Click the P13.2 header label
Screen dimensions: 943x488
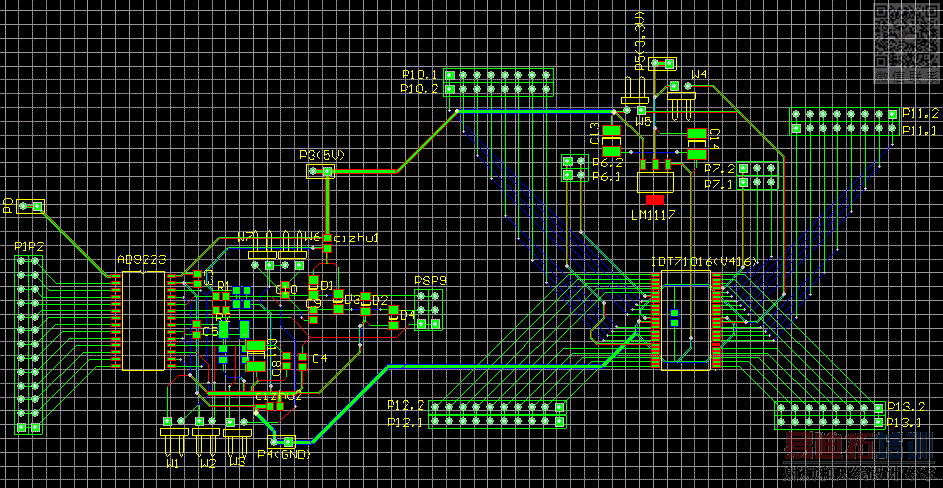click(x=906, y=406)
